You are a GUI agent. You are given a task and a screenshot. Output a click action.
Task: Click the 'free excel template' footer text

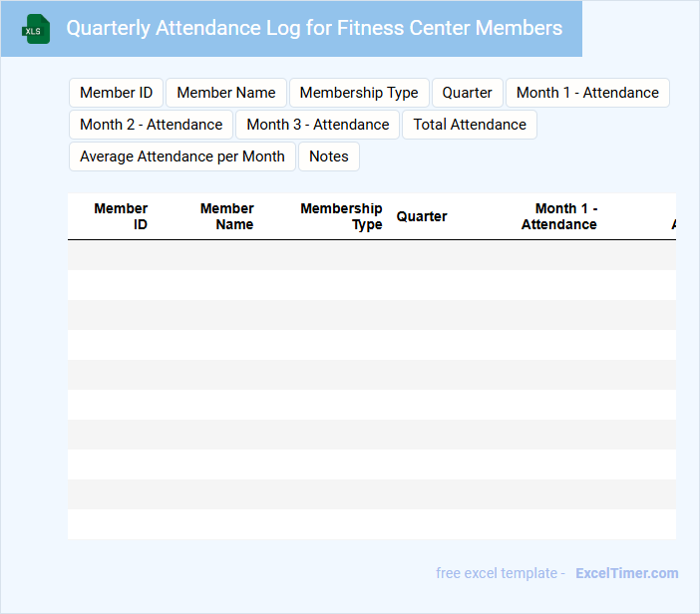(497, 573)
